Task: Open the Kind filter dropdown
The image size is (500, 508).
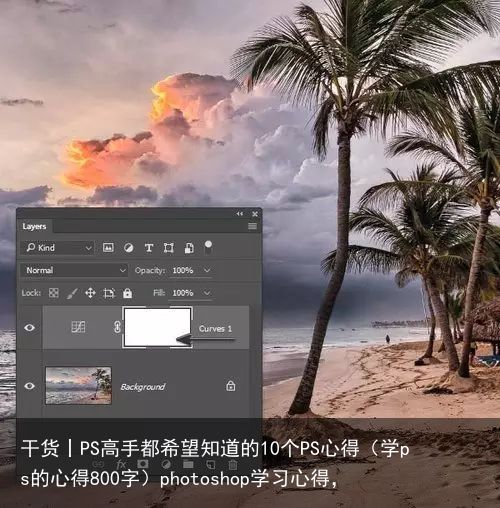Action: (x=58, y=248)
